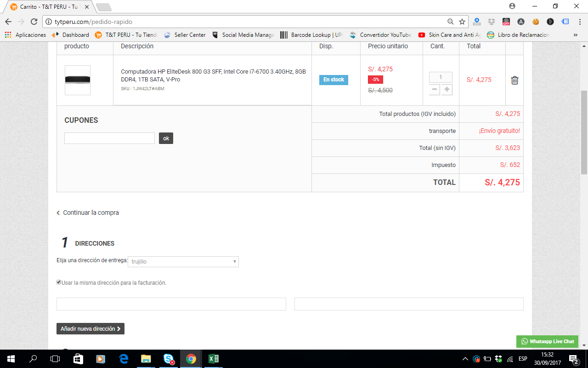Open the media player taskbar icon
The image size is (588, 368).
click(101, 359)
